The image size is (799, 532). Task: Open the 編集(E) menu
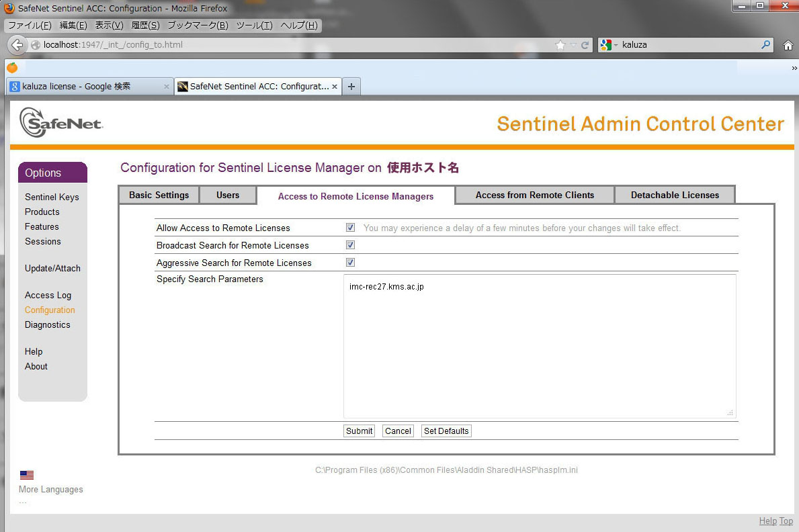coord(73,26)
